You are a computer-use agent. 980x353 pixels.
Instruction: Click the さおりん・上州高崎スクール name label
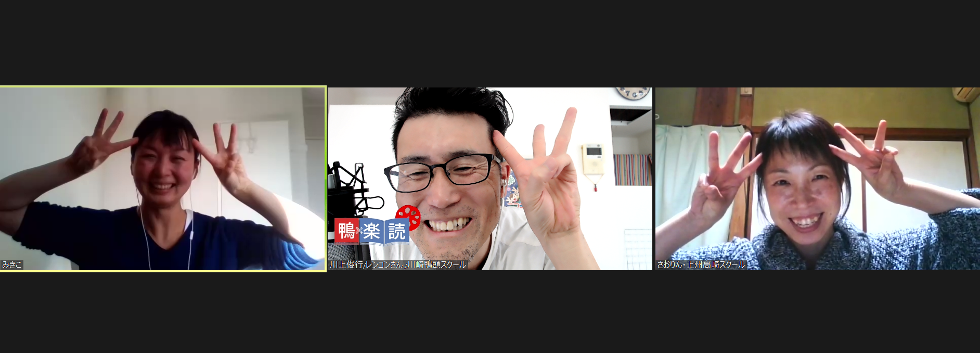click(701, 264)
